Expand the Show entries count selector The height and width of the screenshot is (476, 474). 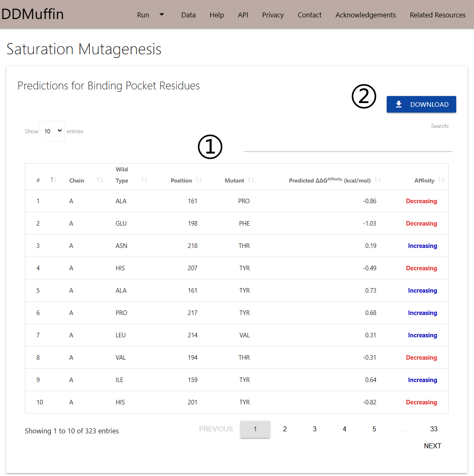[53, 131]
